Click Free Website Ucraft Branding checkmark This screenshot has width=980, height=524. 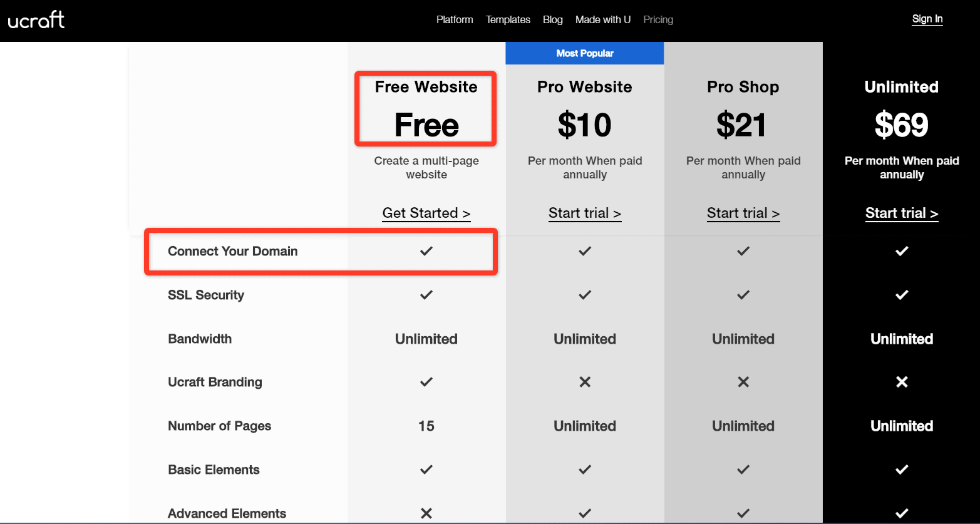click(426, 382)
